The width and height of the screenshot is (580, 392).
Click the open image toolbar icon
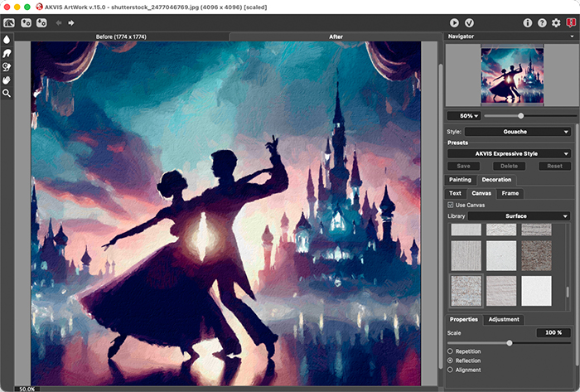click(26, 23)
